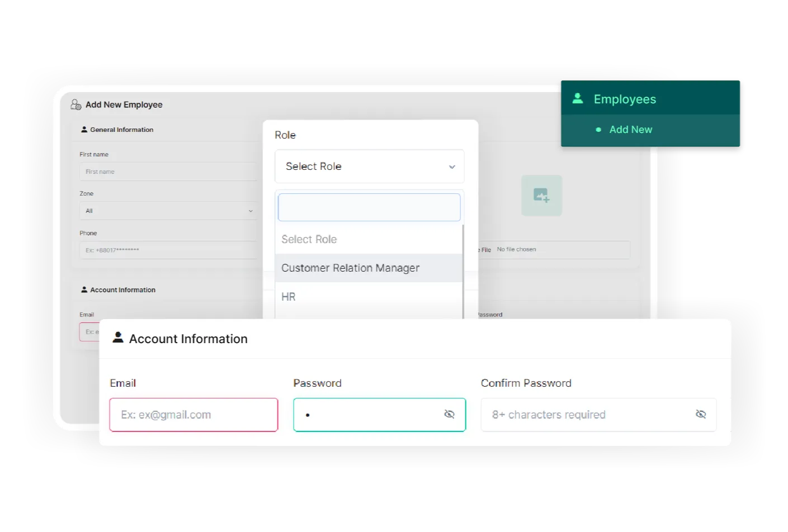Expand the Zone dropdown showing All
788x532 pixels.
pos(168,211)
